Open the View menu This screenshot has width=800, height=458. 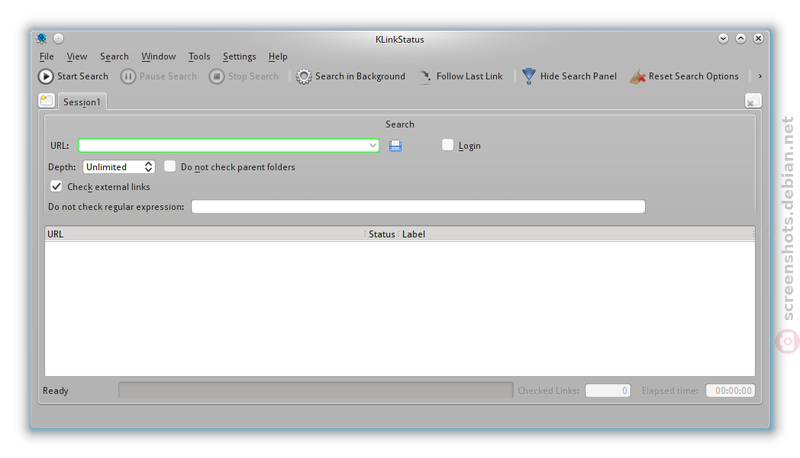pyautogui.click(x=77, y=57)
